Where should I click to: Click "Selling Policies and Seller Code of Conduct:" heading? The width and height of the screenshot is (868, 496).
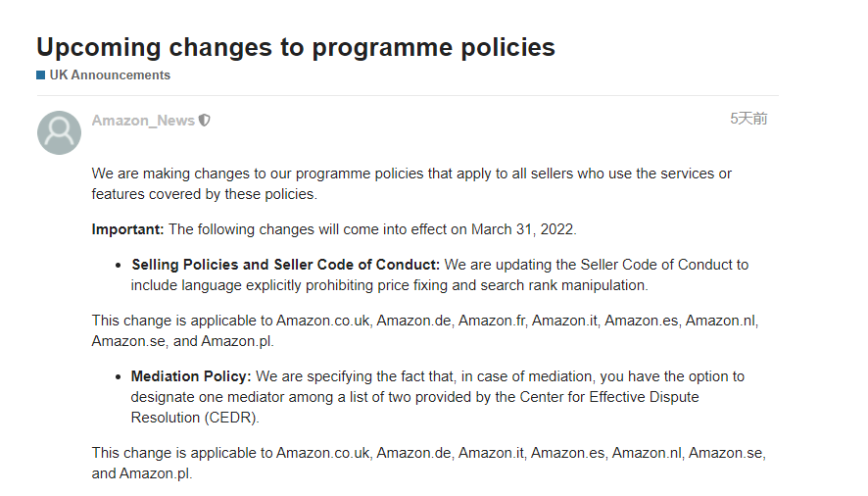tap(286, 265)
